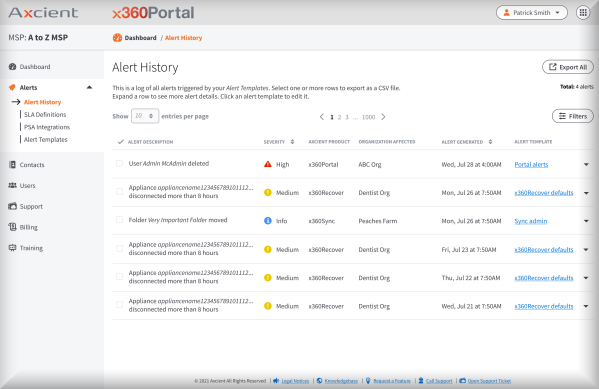Click Medium severity icon for Jul 22 alert
This screenshot has width=599, height=389.
pyautogui.click(x=268, y=278)
